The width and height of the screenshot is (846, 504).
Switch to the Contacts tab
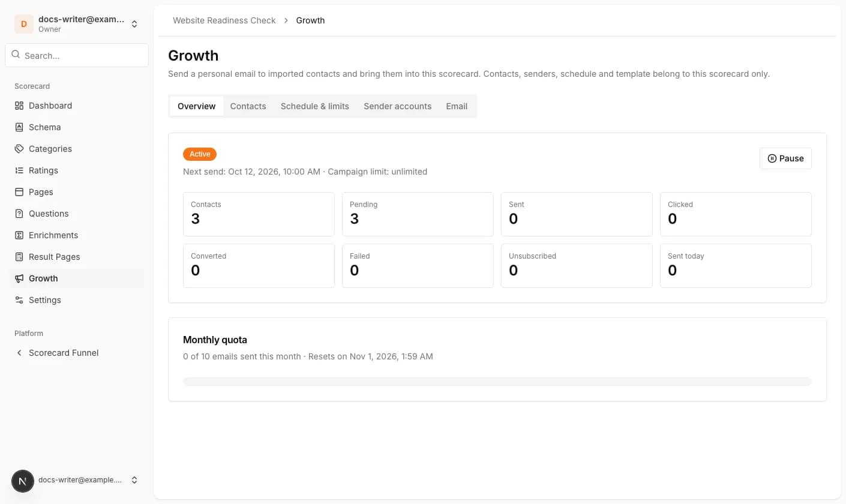tap(248, 106)
